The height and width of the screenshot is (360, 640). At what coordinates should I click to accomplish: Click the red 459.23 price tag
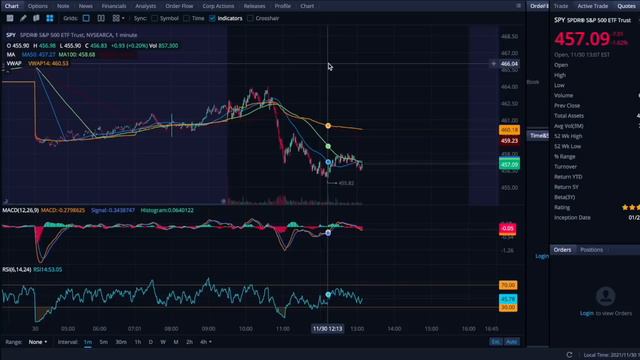509,141
